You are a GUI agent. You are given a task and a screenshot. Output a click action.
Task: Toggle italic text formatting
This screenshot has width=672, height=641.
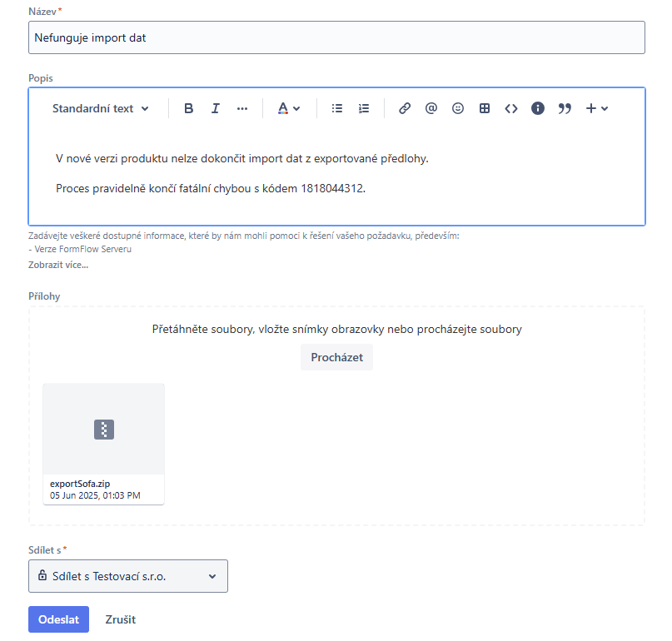(216, 108)
